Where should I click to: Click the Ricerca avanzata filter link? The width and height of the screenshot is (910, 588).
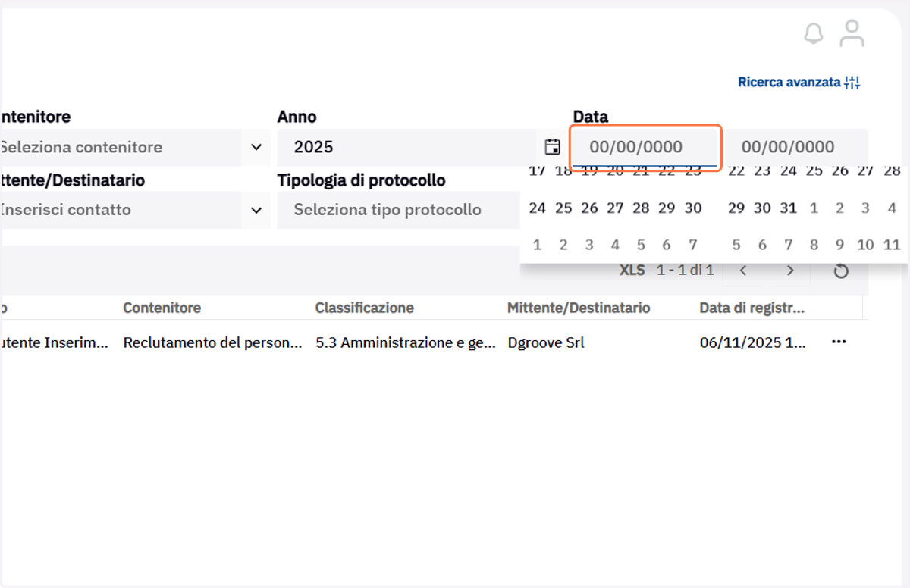click(x=799, y=82)
